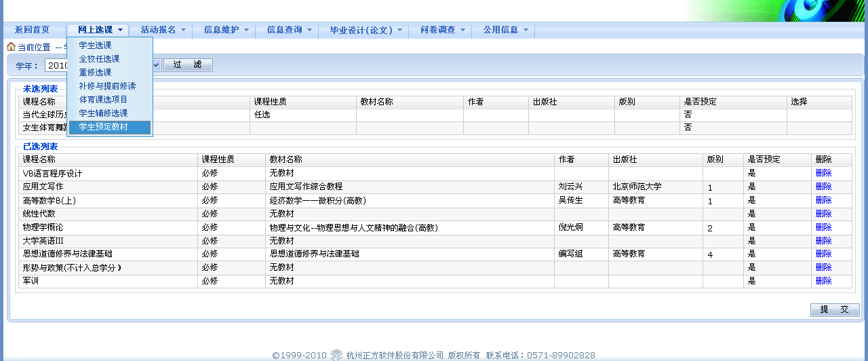Delete the VB语言程序设计 course row
This screenshot has width=868, height=361.
[x=823, y=173]
